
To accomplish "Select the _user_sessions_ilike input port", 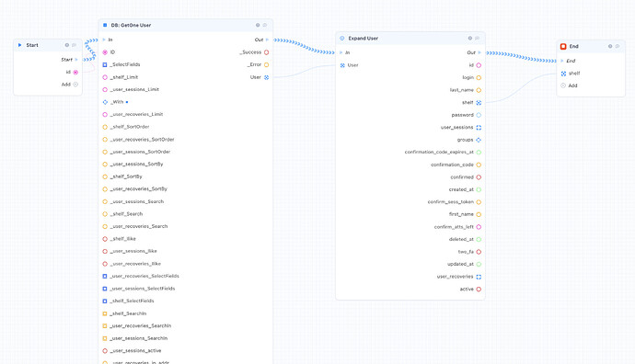I will tap(105, 251).
